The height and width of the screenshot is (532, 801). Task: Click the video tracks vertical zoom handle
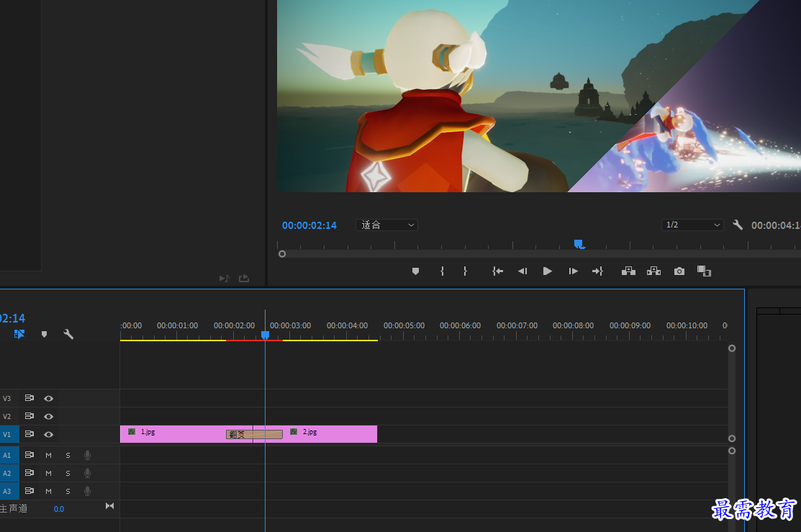[x=732, y=348]
